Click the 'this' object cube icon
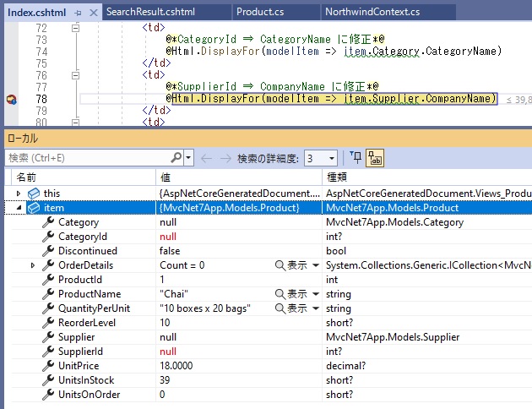Viewport: 532px width, 409px height. click(34, 194)
